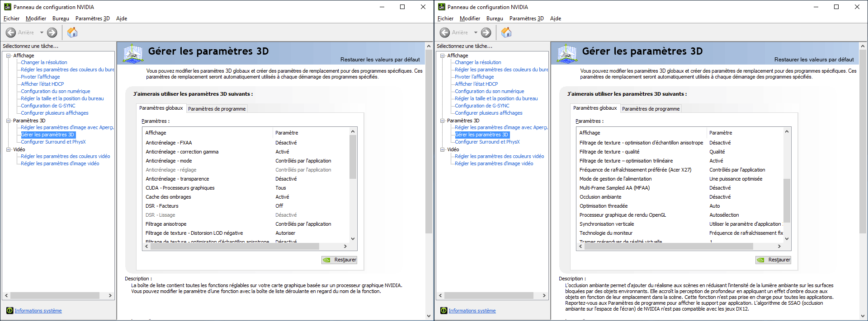Select Configuration de G-SYNC in the left window tree

click(x=48, y=106)
